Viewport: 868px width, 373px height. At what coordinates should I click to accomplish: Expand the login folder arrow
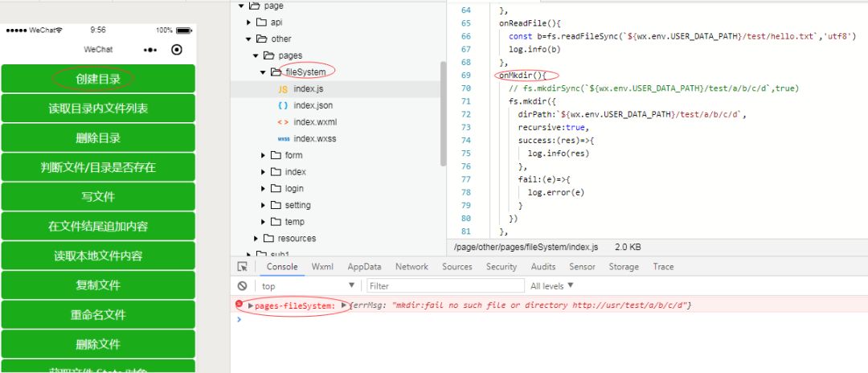263,189
